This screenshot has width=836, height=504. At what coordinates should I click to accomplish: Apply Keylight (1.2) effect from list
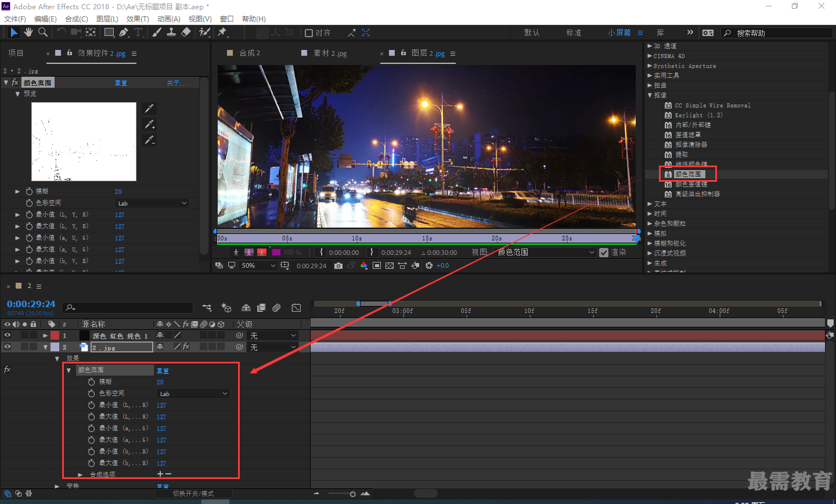point(698,115)
